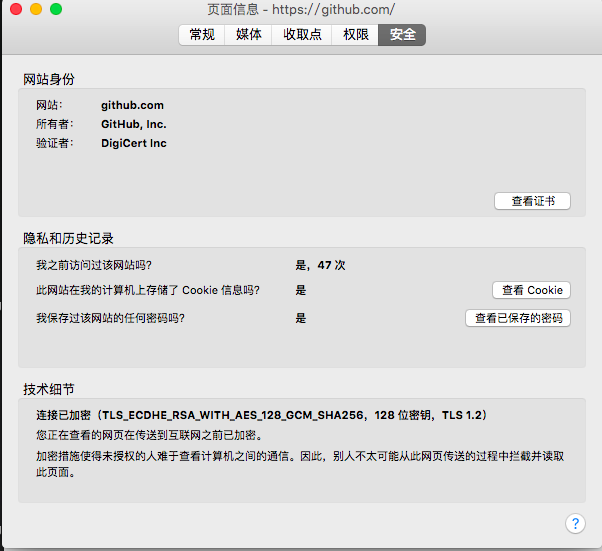Close the page info window
Image resolution: width=602 pixels, height=551 pixels.
click(16, 9)
